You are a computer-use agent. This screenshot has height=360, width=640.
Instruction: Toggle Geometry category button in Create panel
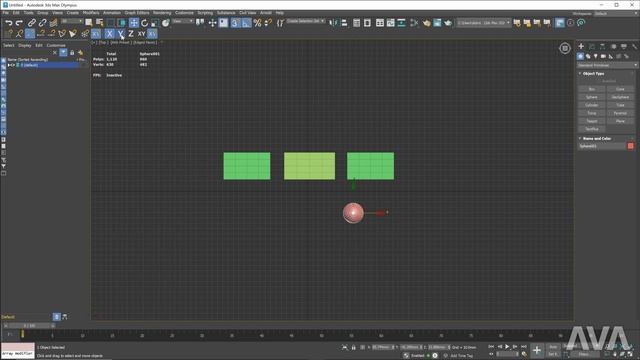tap(580, 56)
